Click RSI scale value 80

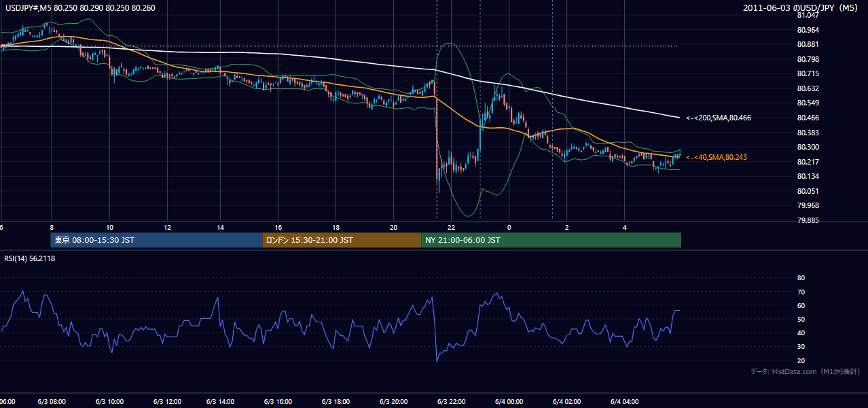pos(801,278)
